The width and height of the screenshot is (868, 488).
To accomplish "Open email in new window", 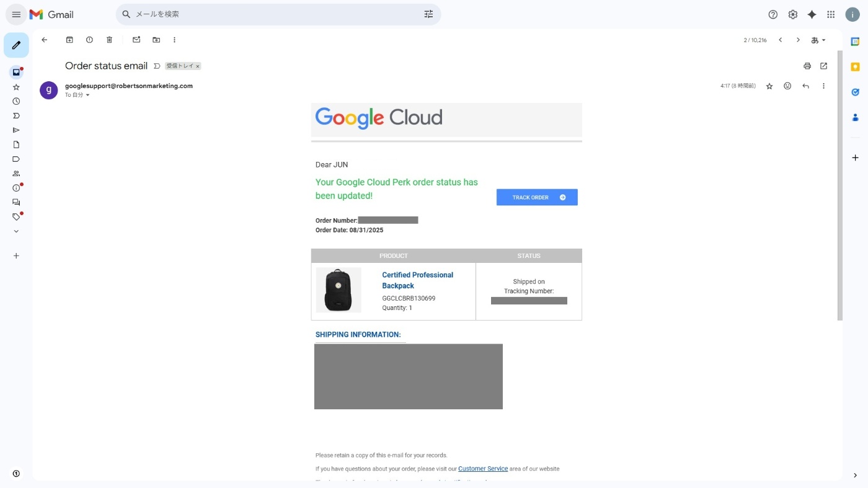I will (823, 66).
